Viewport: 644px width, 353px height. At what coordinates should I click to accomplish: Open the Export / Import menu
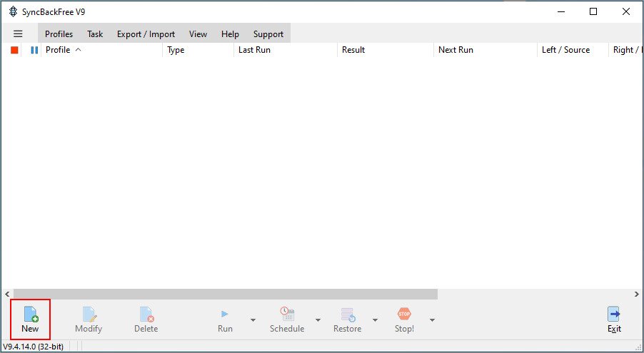click(x=146, y=34)
